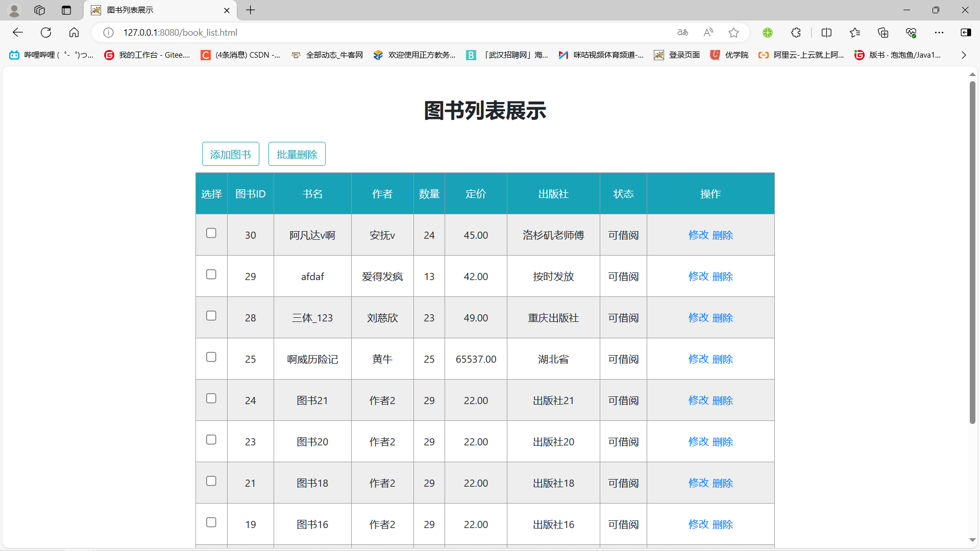980x551 pixels.
Task: Open the 阿里云 bookmark
Action: point(801,55)
